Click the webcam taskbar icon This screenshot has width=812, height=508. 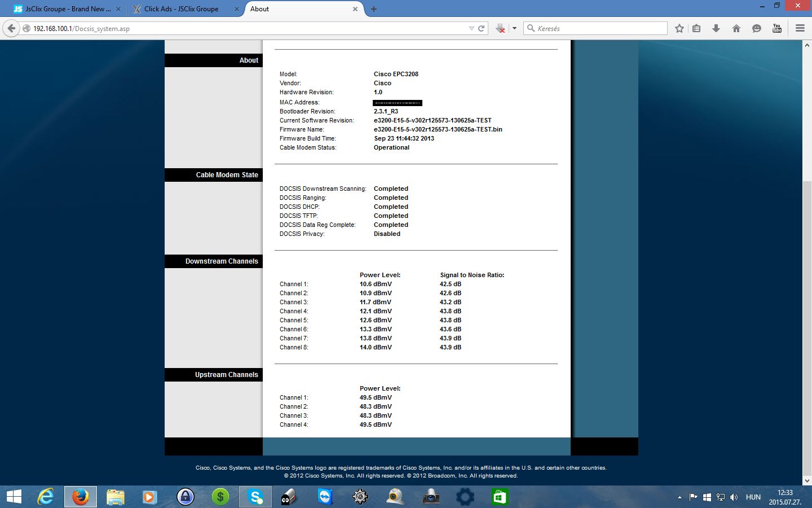395,497
